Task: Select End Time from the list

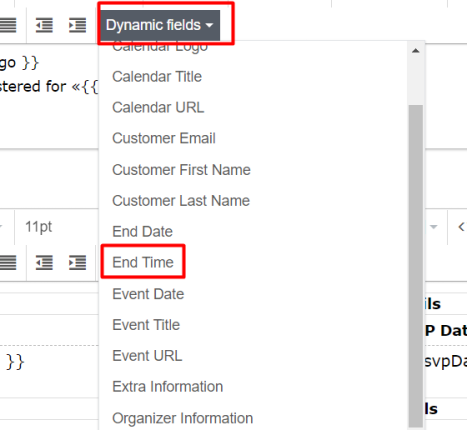Action: tap(143, 262)
